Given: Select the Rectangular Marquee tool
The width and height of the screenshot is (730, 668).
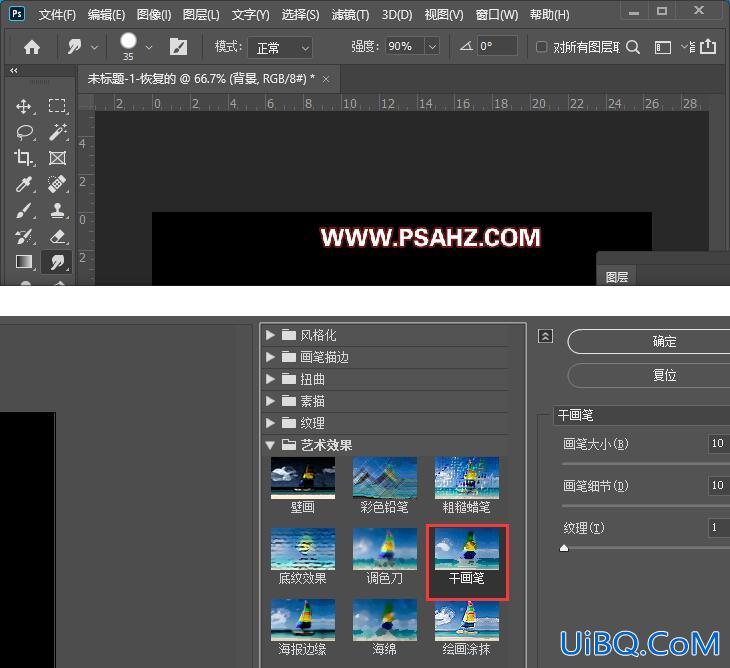Looking at the screenshot, I should point(57,106).
